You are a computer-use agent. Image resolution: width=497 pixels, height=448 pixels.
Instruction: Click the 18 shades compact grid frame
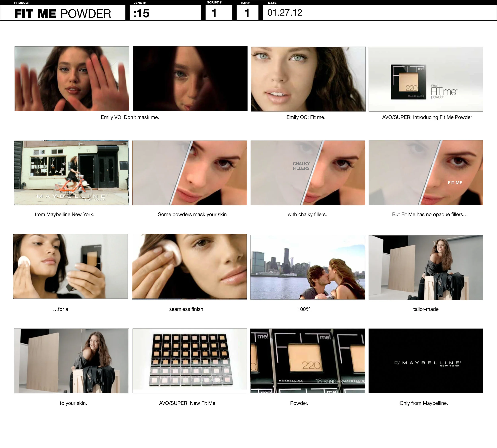[190, 361]
